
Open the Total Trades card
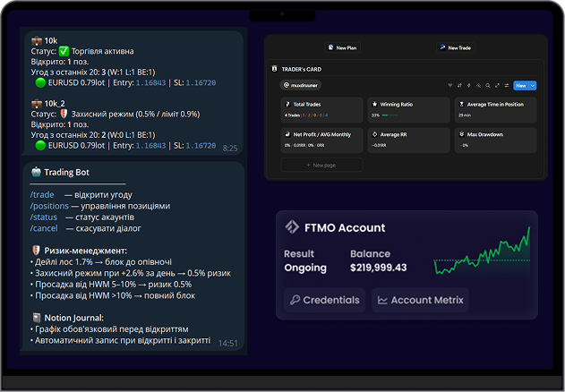pos(321,109)
